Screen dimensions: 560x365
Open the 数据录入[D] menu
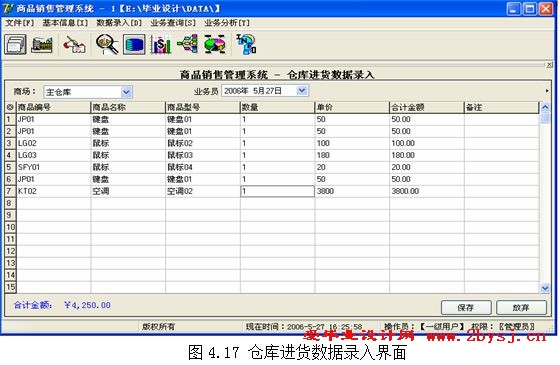[119, 23]
